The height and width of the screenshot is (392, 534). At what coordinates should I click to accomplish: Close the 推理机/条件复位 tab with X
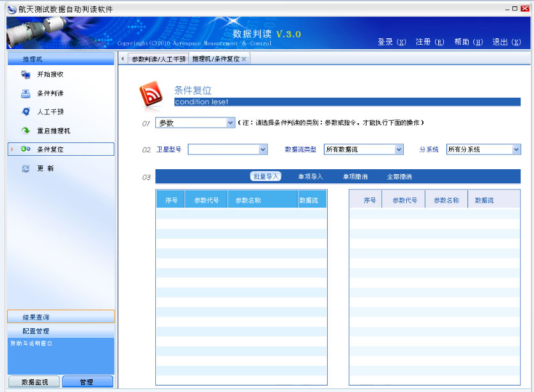coord(243,59)
